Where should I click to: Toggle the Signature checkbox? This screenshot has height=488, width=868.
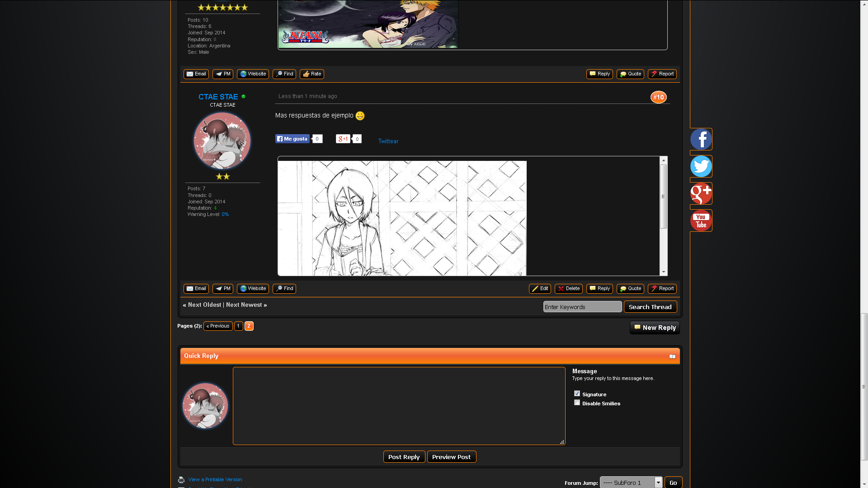coord(577,394)
